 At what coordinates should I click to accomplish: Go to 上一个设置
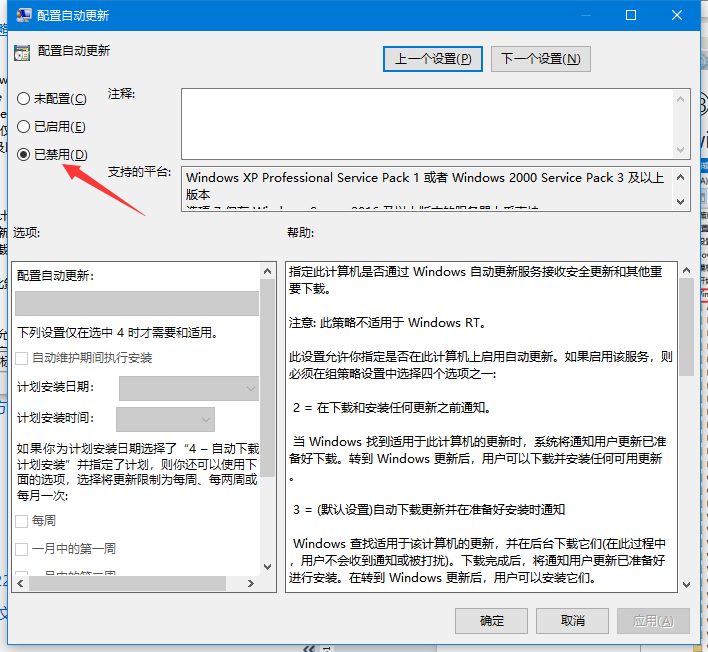[x=433, y=59]
